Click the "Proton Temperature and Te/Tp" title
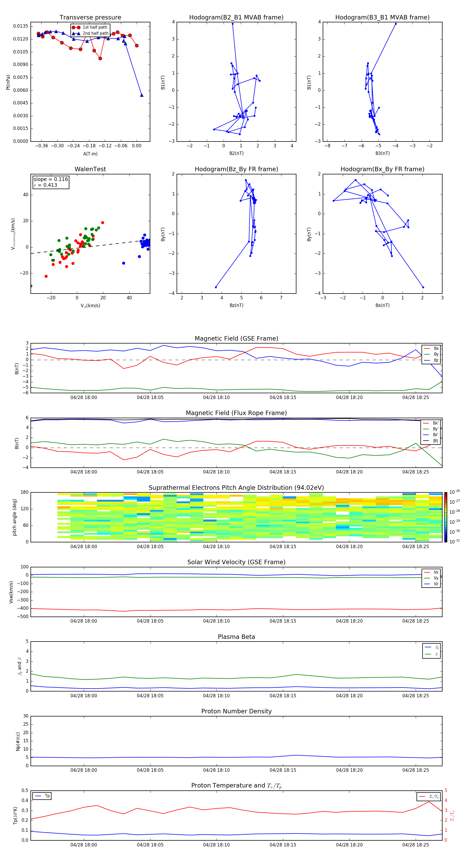Screen dimensions: 473x868 [236, 786]
